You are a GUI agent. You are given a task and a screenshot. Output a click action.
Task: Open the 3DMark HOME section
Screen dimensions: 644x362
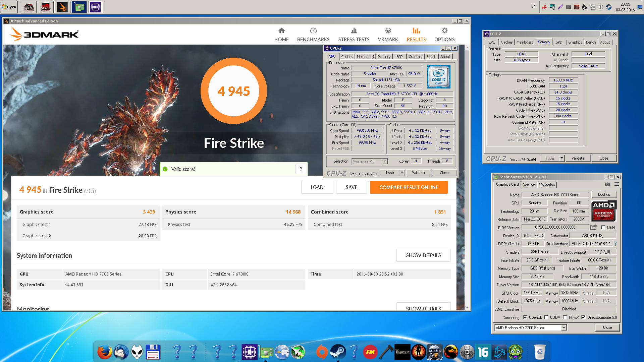(281, 35)
